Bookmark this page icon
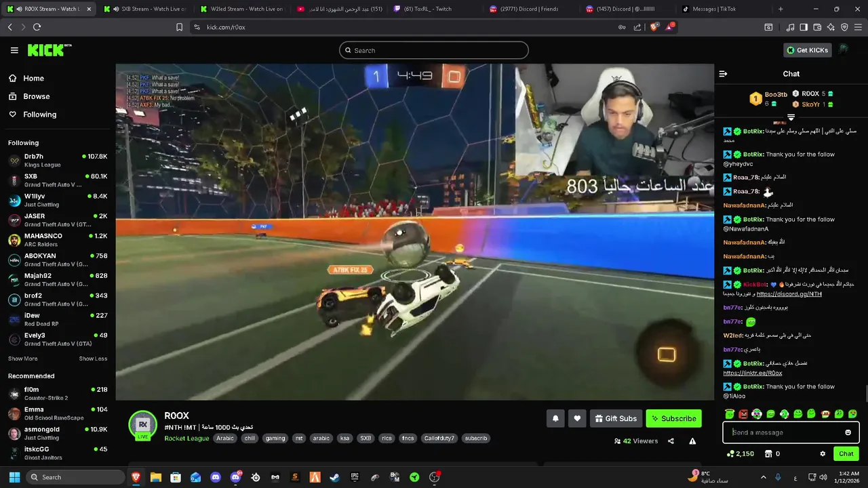Viewport: 868px width, 488px height. [179, 27]
